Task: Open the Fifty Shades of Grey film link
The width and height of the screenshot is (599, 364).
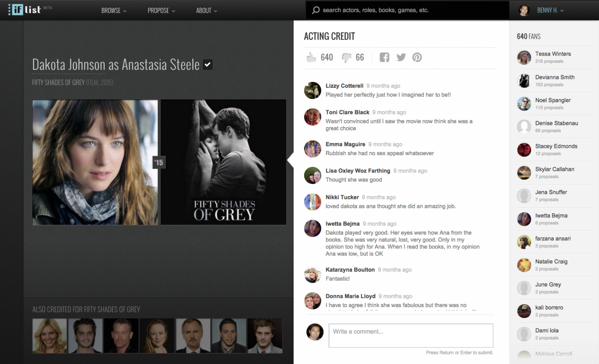Action: (x=58, y=82)
